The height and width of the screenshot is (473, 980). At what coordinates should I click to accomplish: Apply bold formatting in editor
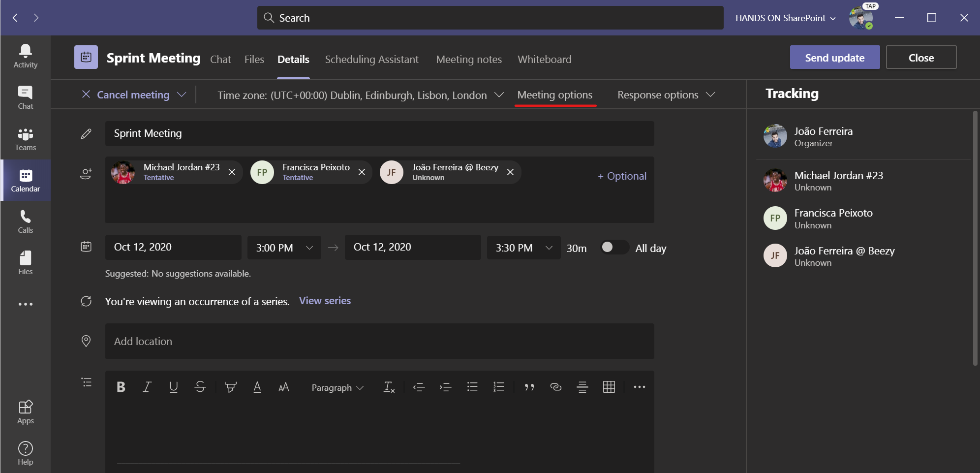121,387
